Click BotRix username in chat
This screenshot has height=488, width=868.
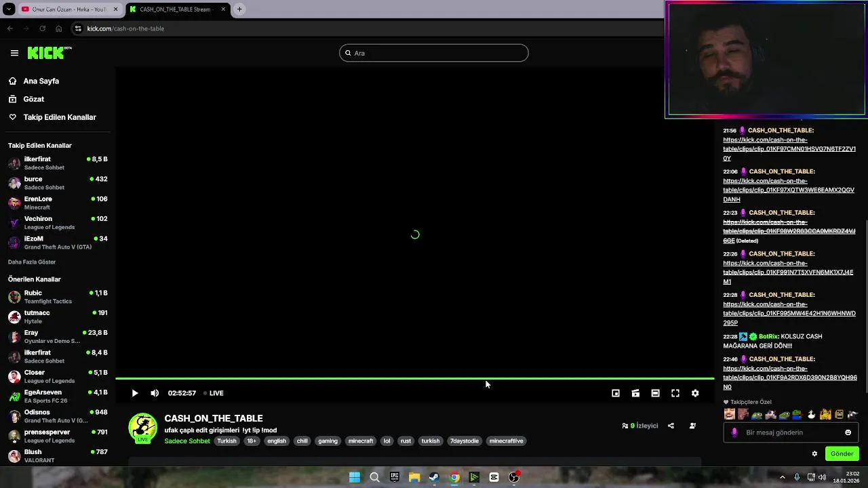point(768,336)
